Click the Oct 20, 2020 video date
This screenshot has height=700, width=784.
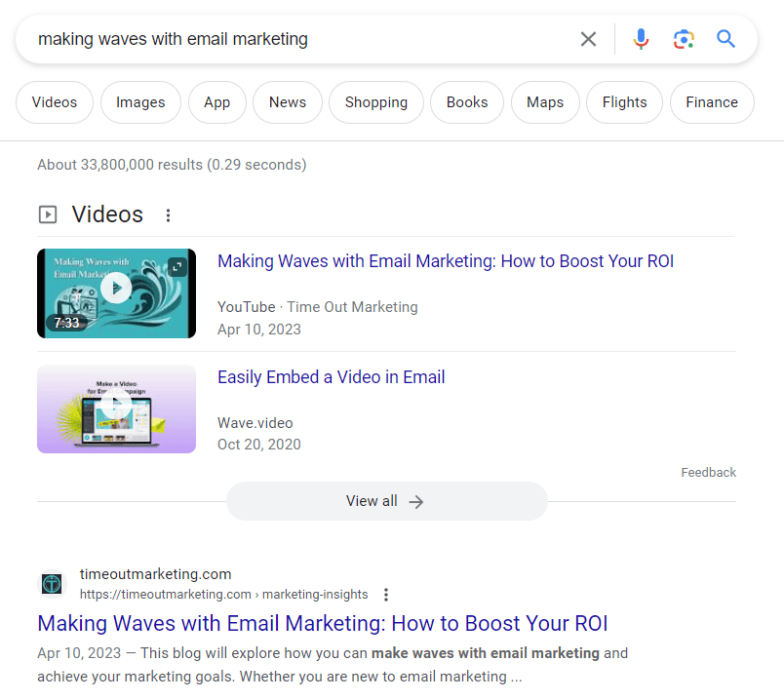(x=259, y=445)
